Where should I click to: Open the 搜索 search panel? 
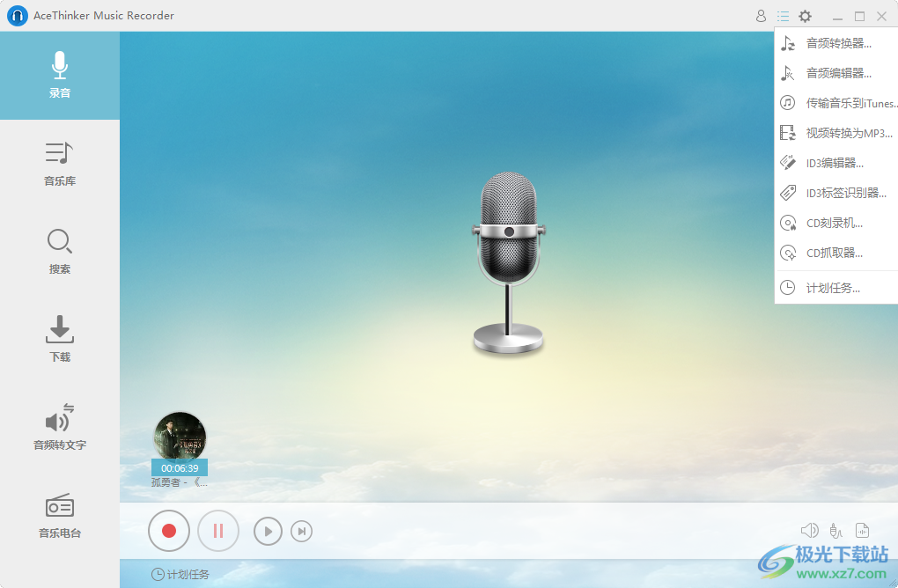(x=59, y=251)
